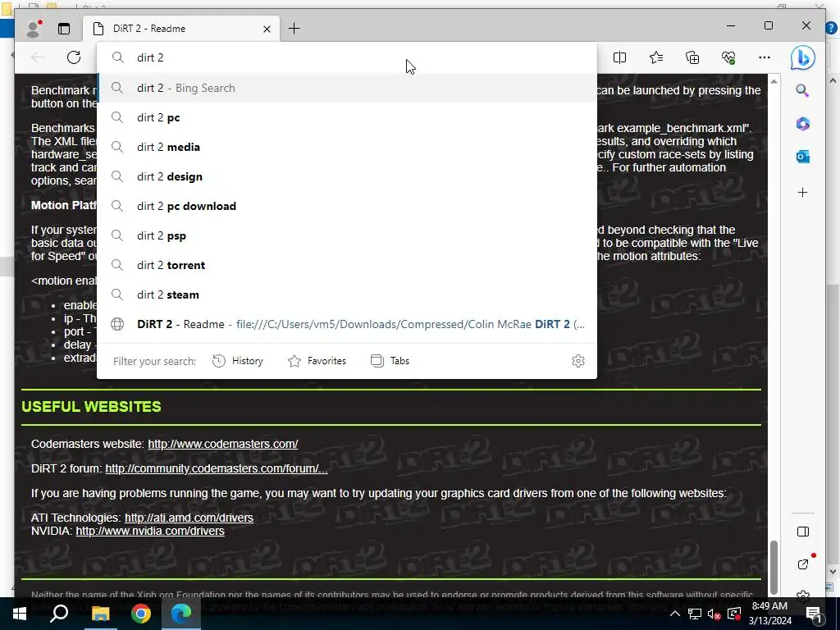Select 'dirt 2 steam' suggestion
Viewport: 840px width, 630px height.
point(347,294)
